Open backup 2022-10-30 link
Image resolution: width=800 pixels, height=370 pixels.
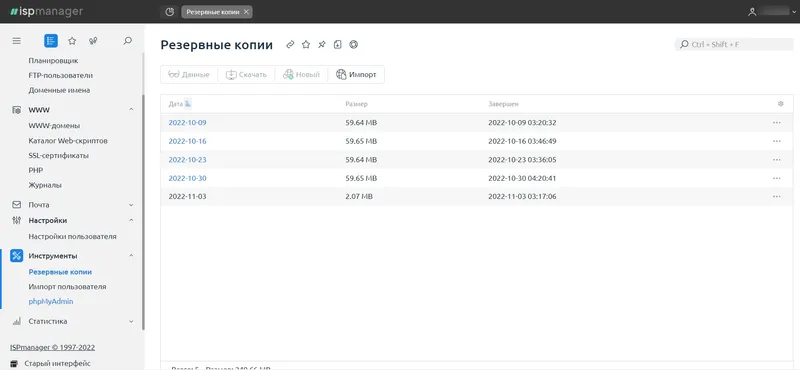(x=187, y=178)
